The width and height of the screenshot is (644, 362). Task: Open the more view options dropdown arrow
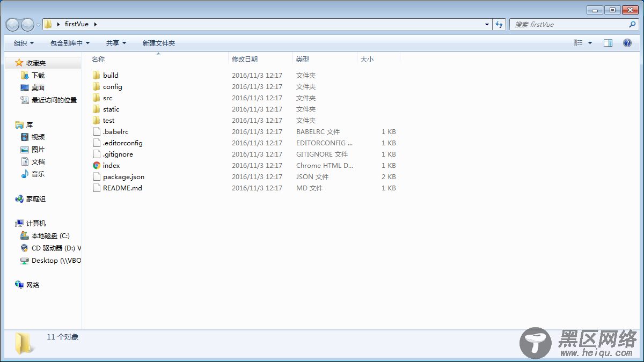tap(590, 43)
